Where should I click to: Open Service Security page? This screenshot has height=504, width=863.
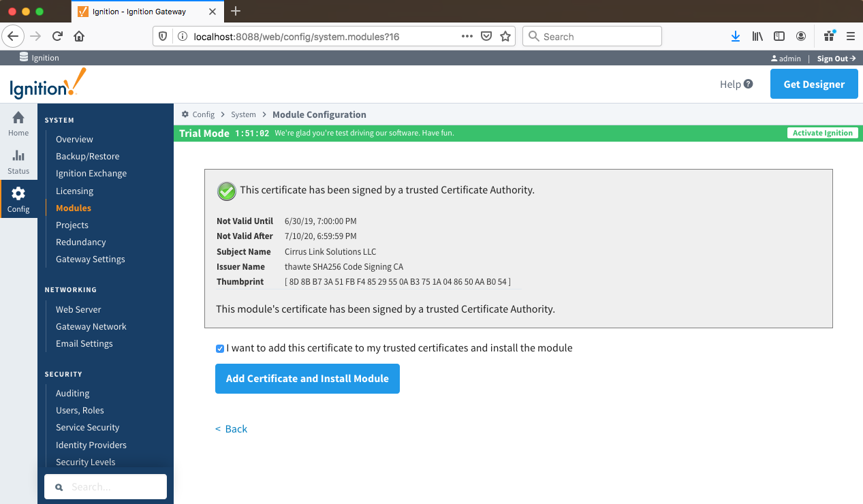click(87, 427)
